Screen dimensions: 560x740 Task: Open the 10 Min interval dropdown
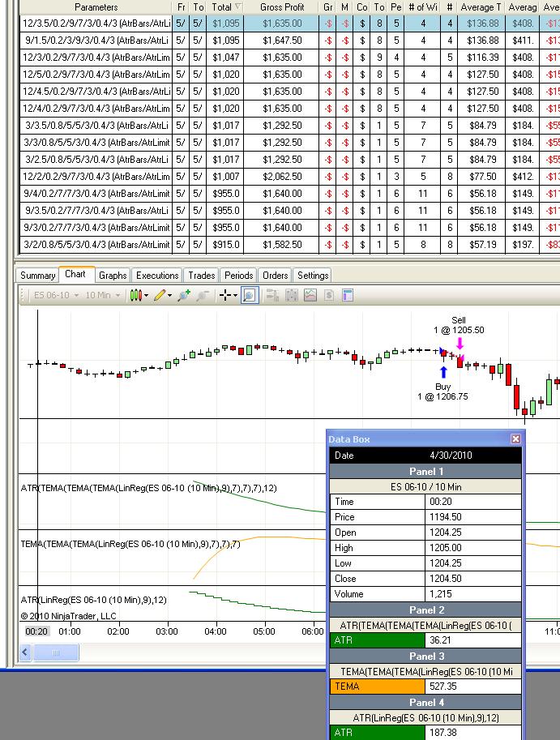click(x=103, y=296)
